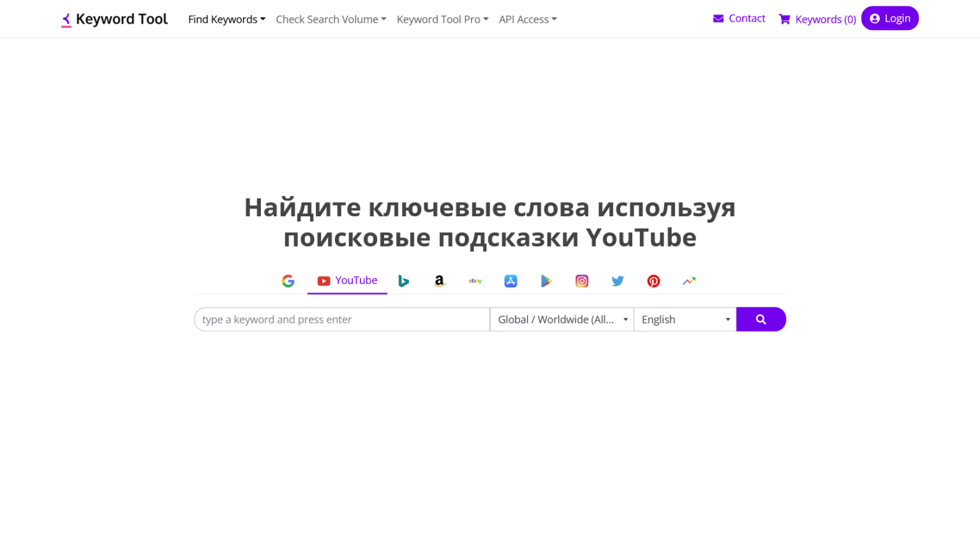Click the purple search magnifier button
980x539 pixels.
pos(761,320)
